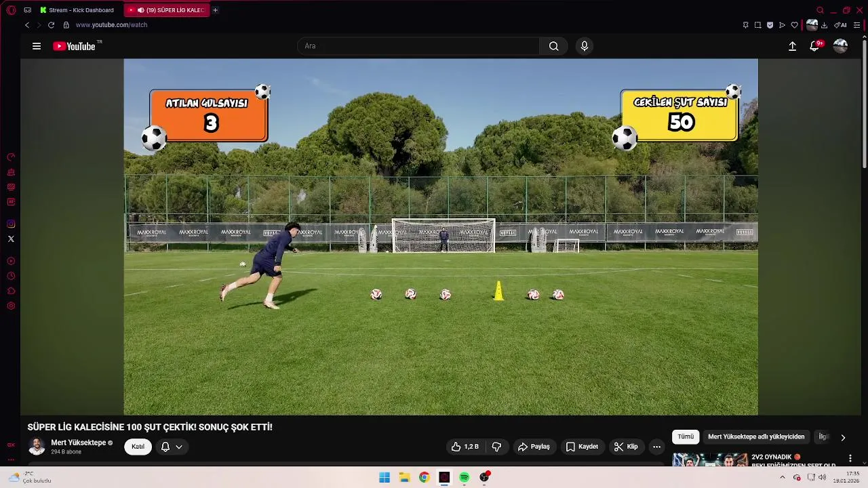Click the page vertical scrollbar
Viewport: 868px width, 488px height.
point(864,103)
